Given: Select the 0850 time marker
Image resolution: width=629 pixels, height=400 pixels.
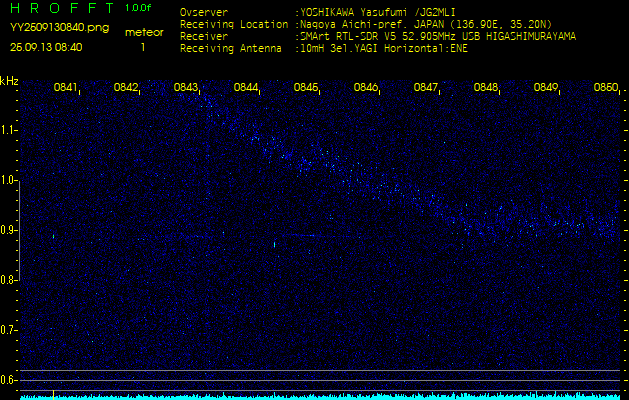Looking at the screenshot, I should 605,88.
